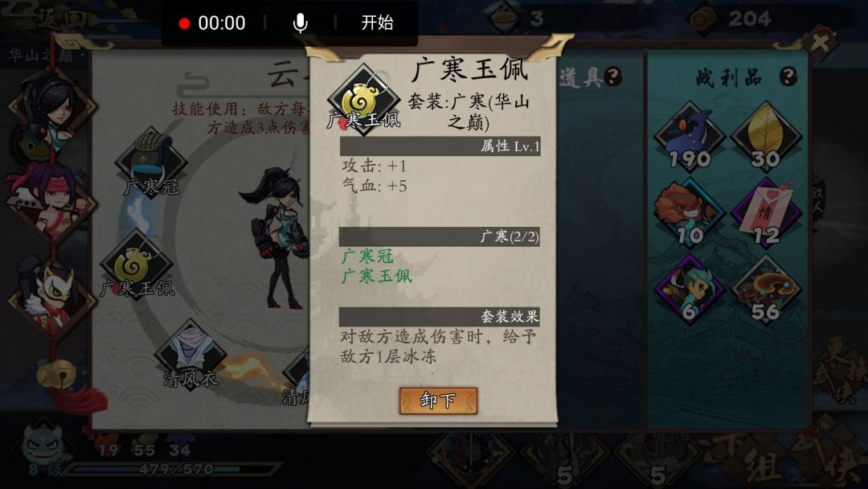Open the red lion loot item with 10
Image resolution: width=868 pixels, height=489 pixels.
(690, 213)
